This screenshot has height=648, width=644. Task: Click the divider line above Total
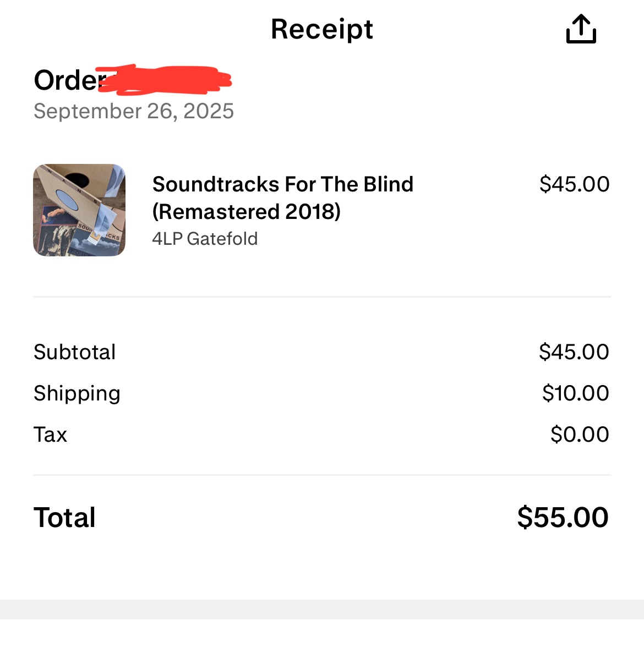tap(322, 475)
